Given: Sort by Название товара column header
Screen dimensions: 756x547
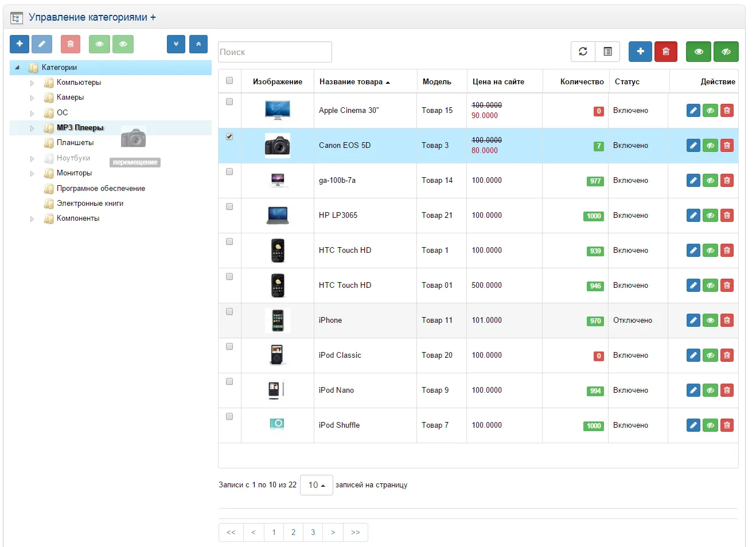Looking at the screenshot, I should (351, 82).
